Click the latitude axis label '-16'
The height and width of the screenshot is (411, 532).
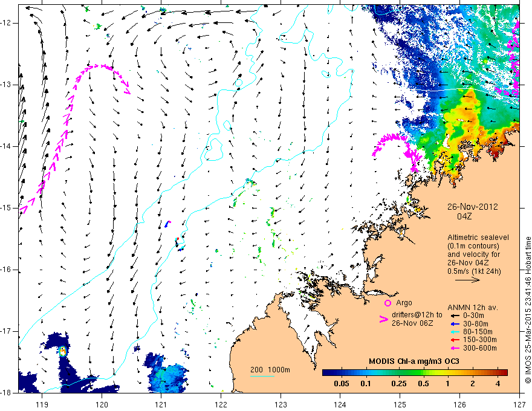(7, 270)
